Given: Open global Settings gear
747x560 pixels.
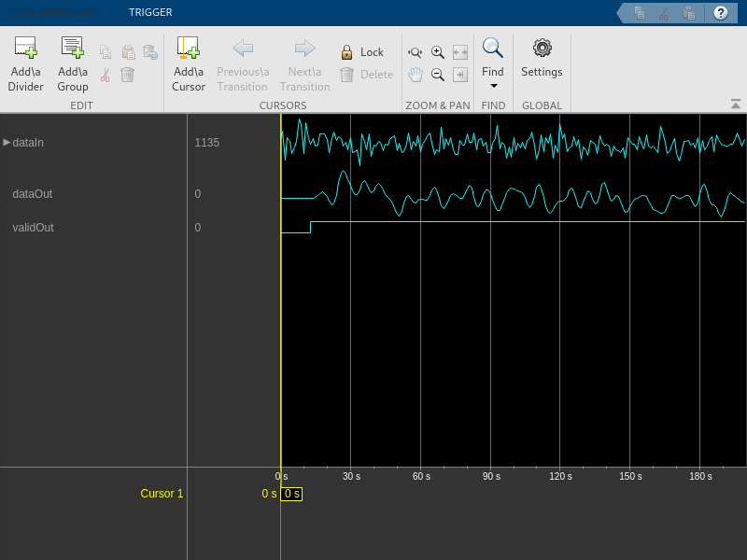Looking at the screenshot, I should (x=543, y=48).
